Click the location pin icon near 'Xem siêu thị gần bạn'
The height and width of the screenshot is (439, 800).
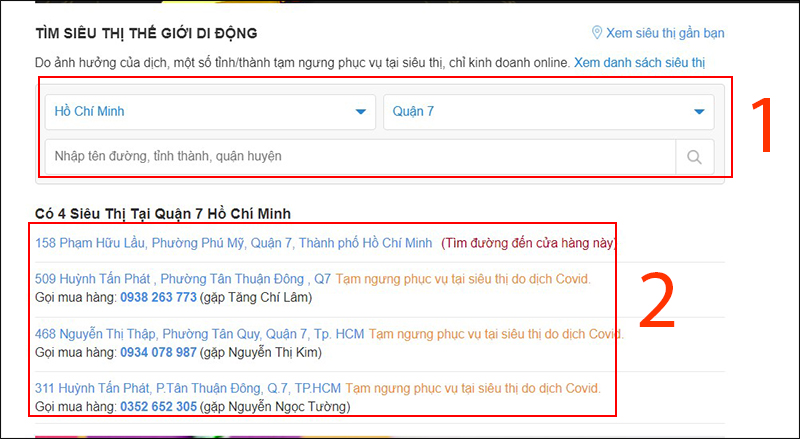596,33
